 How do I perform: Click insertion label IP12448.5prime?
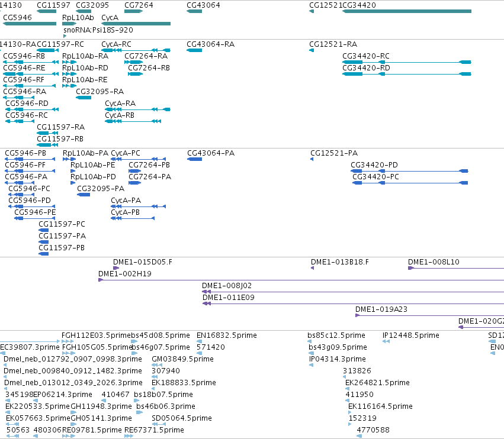411,335
